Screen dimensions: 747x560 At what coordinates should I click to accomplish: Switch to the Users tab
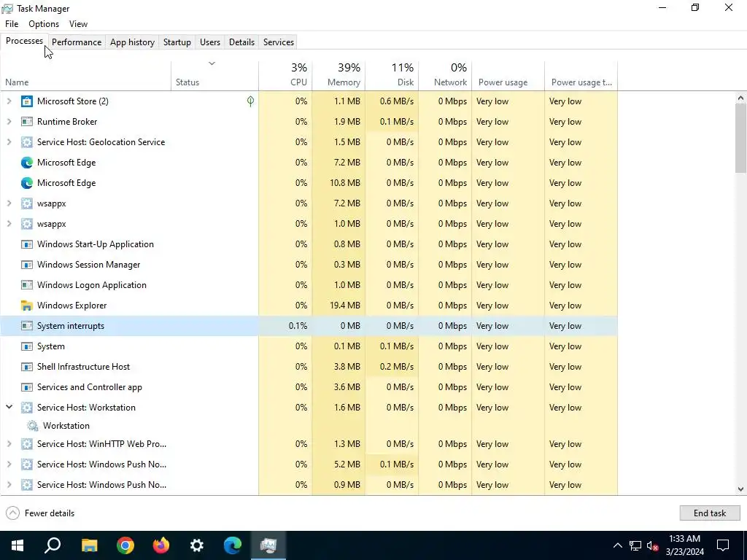pyautogui.click(x=210, y=42)
